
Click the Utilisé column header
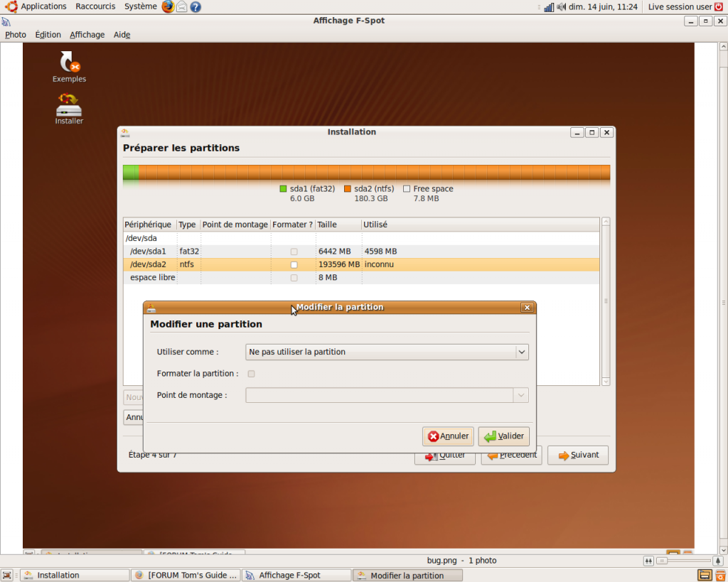pyautogui.click(x=481, y=225)
